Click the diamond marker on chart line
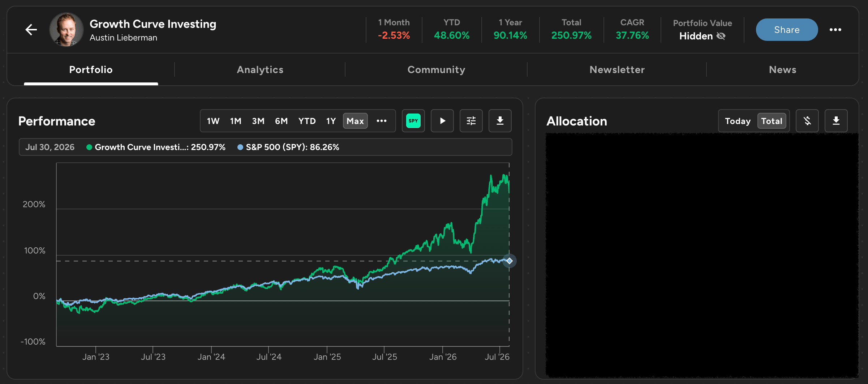868x384 pixels. pyautogui.click(x=510, y=261)
